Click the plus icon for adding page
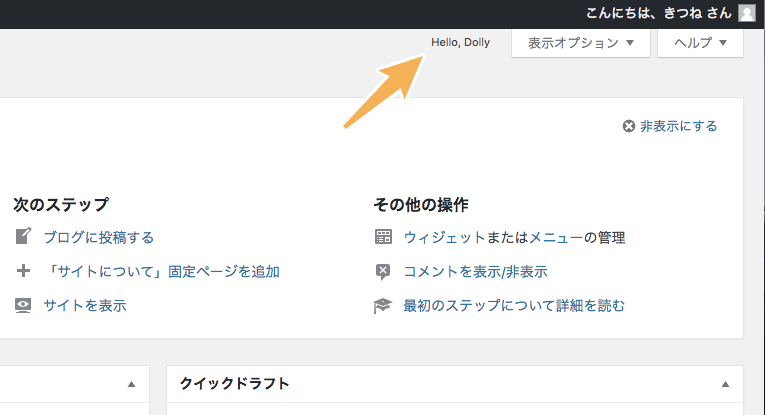 tap(23, 271)
